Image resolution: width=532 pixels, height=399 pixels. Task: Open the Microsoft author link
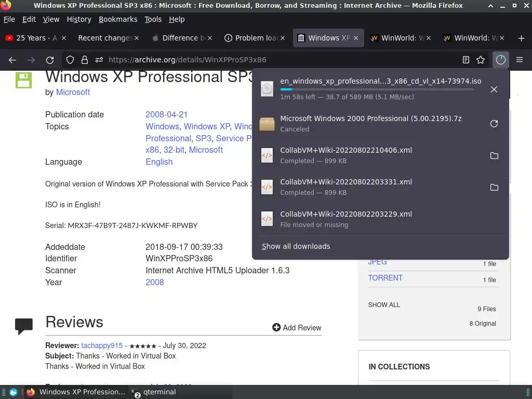tap(73, 92)
